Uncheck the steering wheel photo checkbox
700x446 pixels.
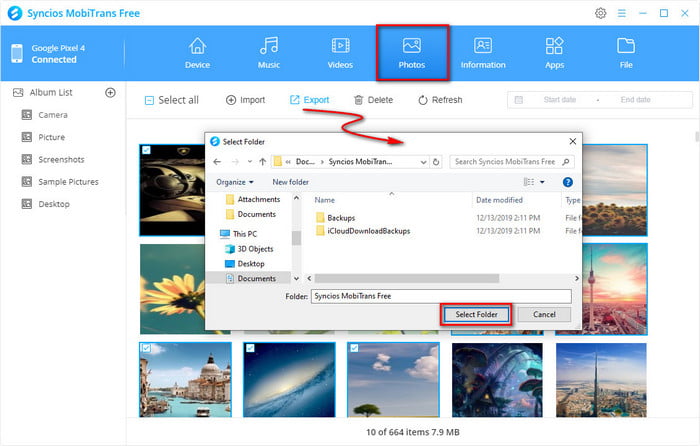point(146,150)
